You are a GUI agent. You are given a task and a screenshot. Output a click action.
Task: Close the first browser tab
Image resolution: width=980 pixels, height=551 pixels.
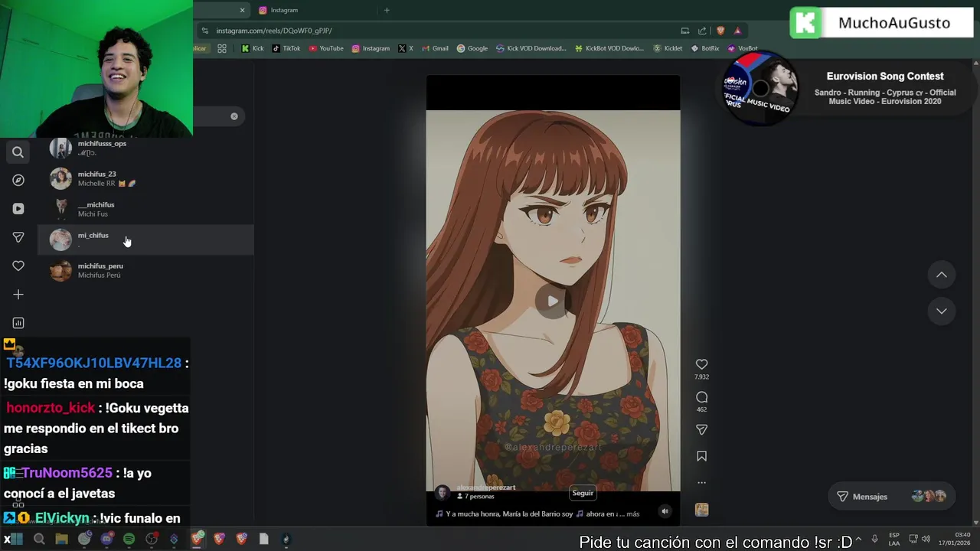[242, 10]
